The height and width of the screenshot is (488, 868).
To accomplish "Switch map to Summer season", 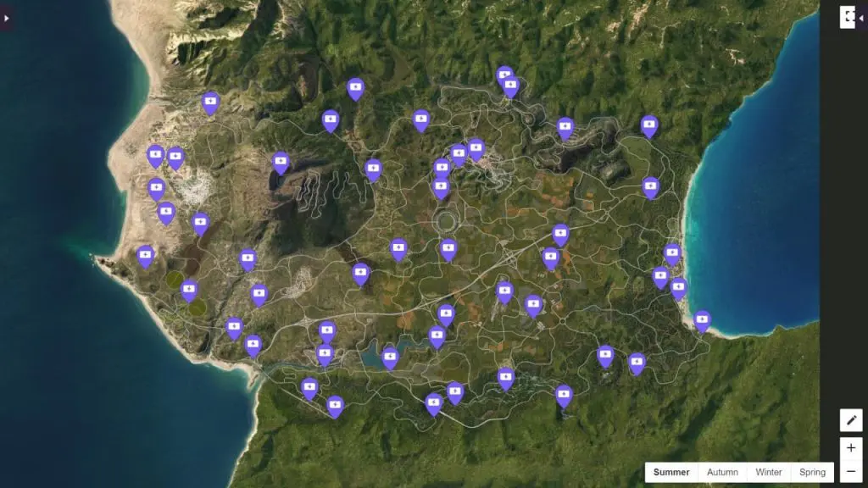I will [x=671, y=472].
